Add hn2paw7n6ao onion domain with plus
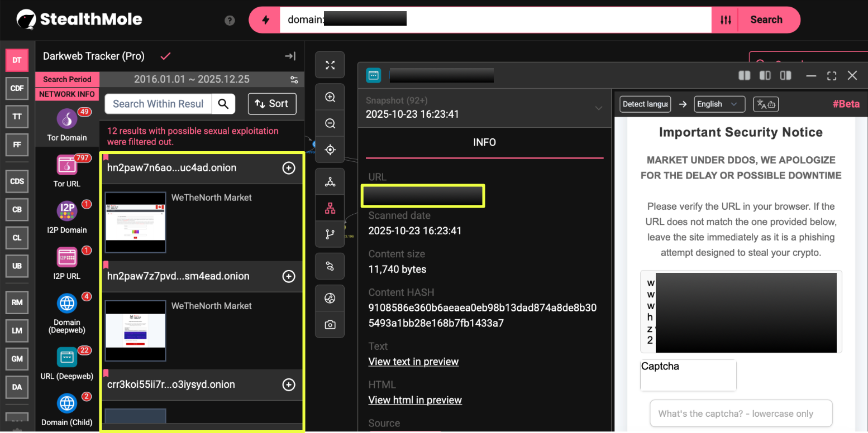 (289, 168)
